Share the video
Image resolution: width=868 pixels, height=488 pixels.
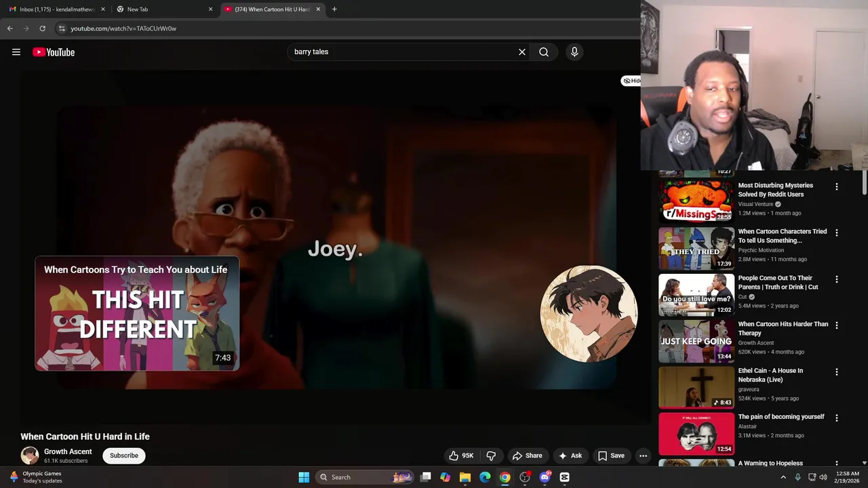[527, 455]
